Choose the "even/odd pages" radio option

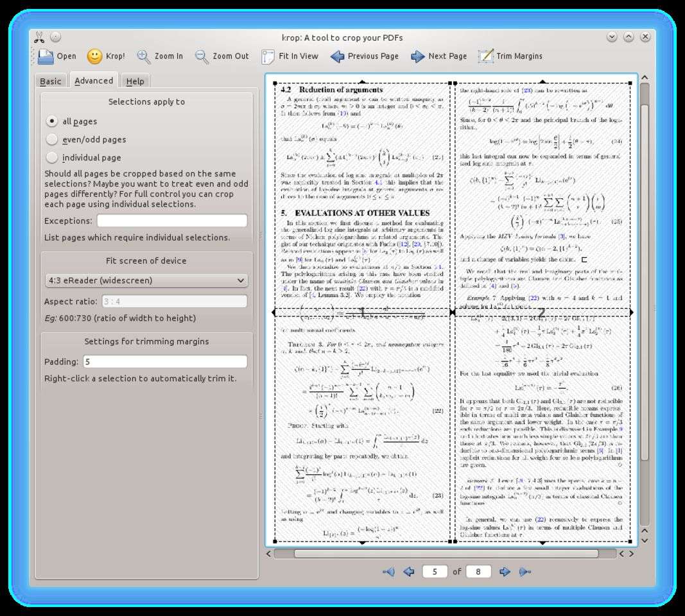[x=52, y=139]
